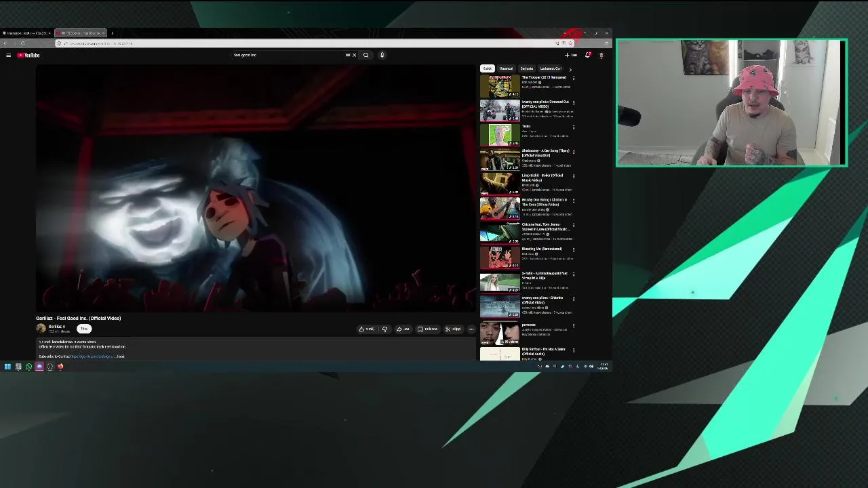The height and width of the screenshot is (488, 868).
Task: Select the first (All) filter chip
Action: pos(487,68)
